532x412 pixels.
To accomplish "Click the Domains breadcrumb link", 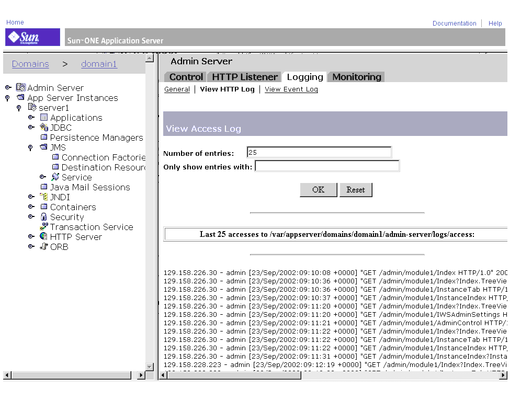I will (30, 64).
